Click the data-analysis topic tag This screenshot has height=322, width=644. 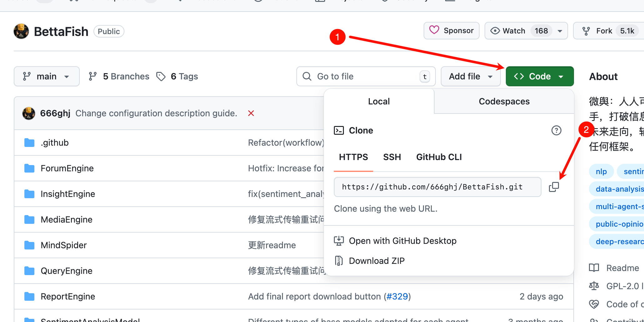[x=617, y=189]
